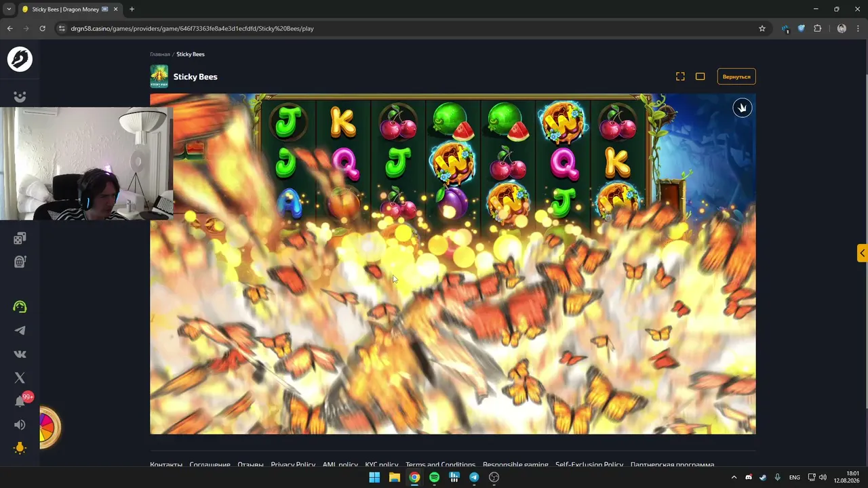Expand the right side panel arrow
Screen dimensions: 868x488
tap(862, 253)
